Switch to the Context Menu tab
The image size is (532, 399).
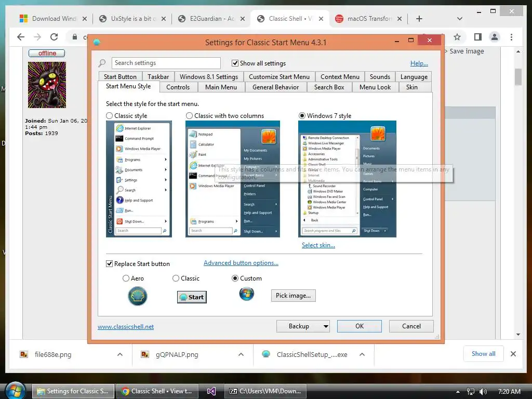coord(340,77)
